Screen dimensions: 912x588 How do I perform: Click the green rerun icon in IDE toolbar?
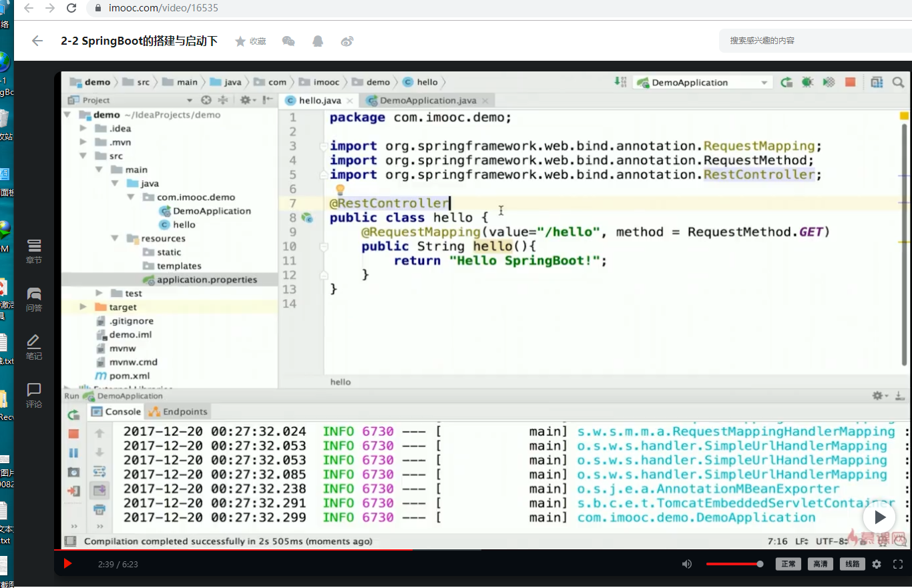click(786, 82)
